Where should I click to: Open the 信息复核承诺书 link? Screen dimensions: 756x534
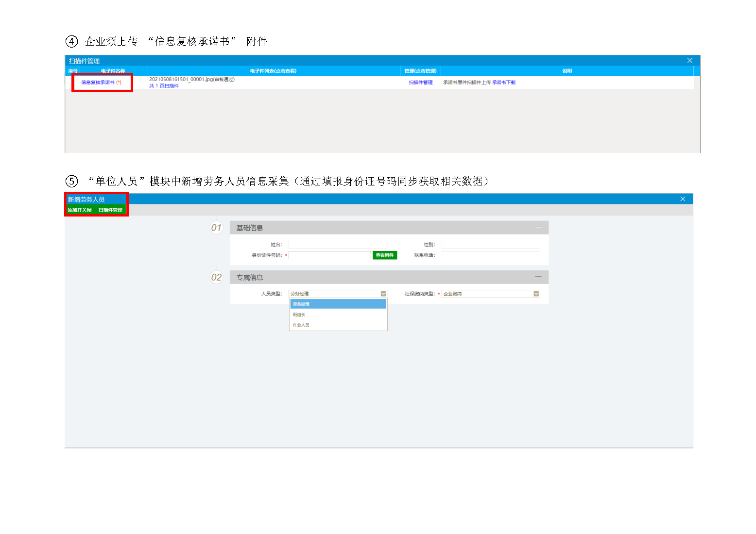98,83
